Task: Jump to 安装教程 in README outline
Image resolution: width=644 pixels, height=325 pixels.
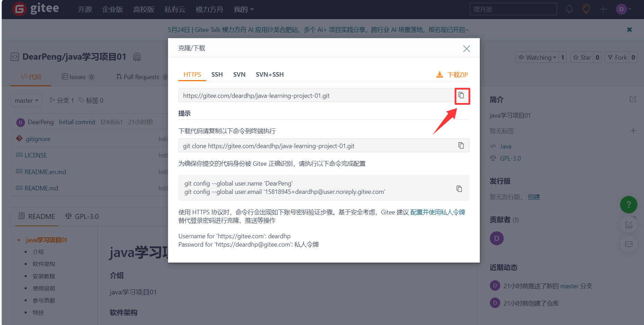Action: 44,276
